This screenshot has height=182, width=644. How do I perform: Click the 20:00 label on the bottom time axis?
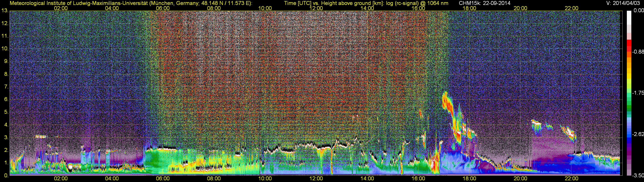521,179
